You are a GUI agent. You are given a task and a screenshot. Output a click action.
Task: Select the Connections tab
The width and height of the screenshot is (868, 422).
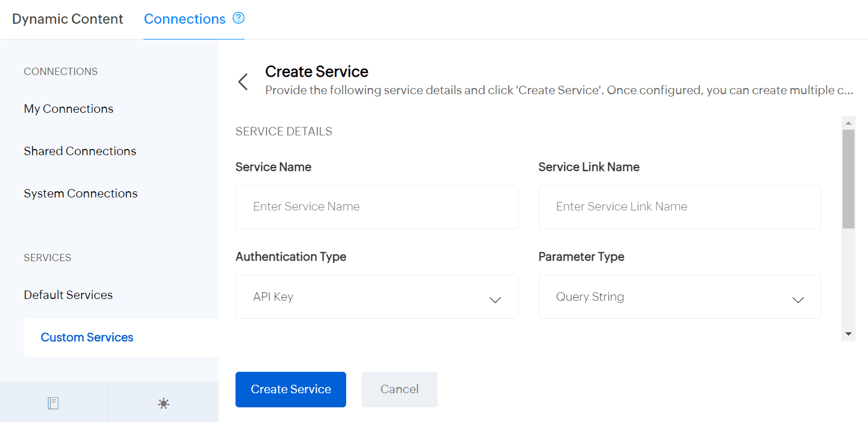184,19
